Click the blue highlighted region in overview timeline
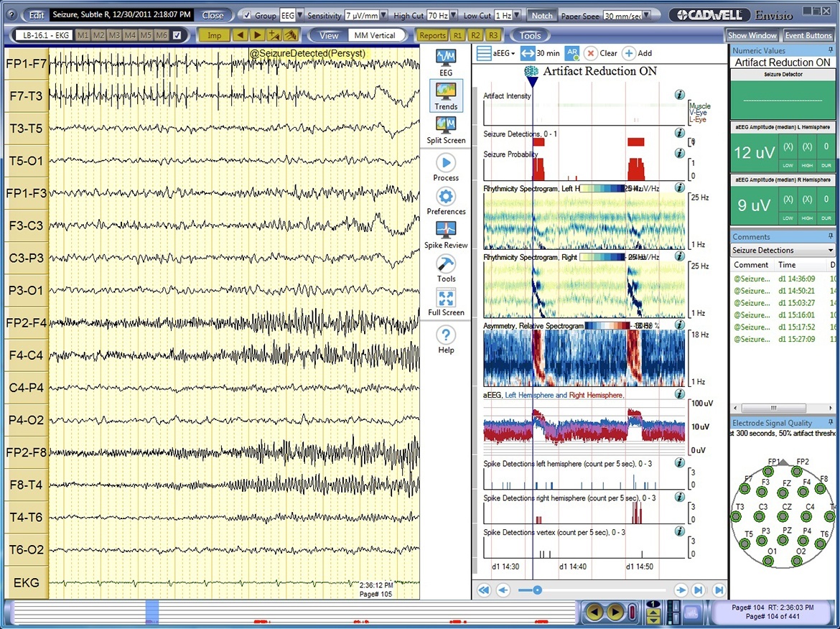This screenshot has height=629, width=840. pos(152,612)
